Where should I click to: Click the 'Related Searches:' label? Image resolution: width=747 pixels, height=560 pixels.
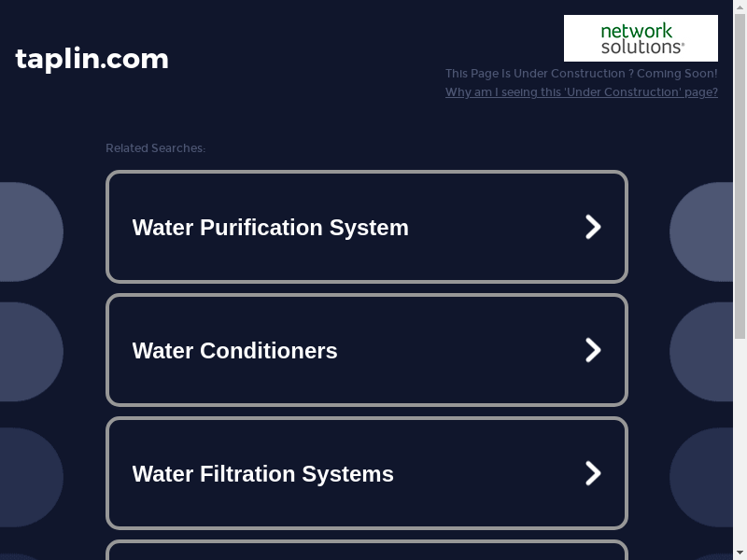tap(155, 148)
